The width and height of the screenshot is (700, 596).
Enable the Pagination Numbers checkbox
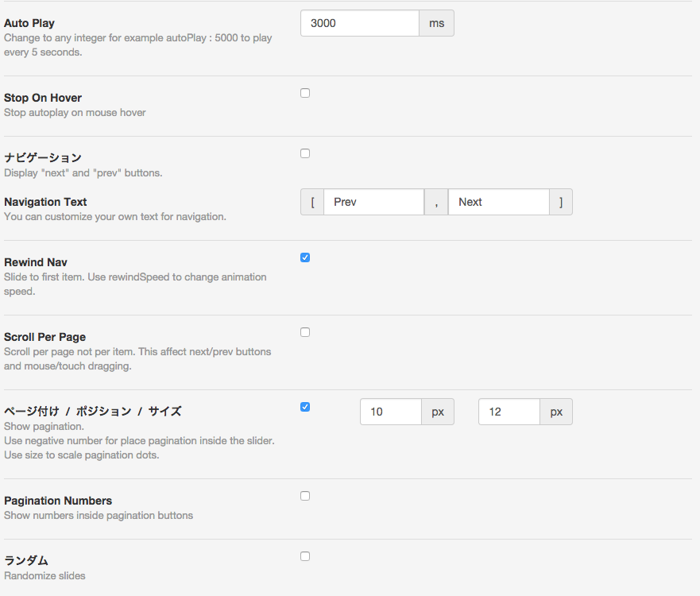click(x=305, y=496)
